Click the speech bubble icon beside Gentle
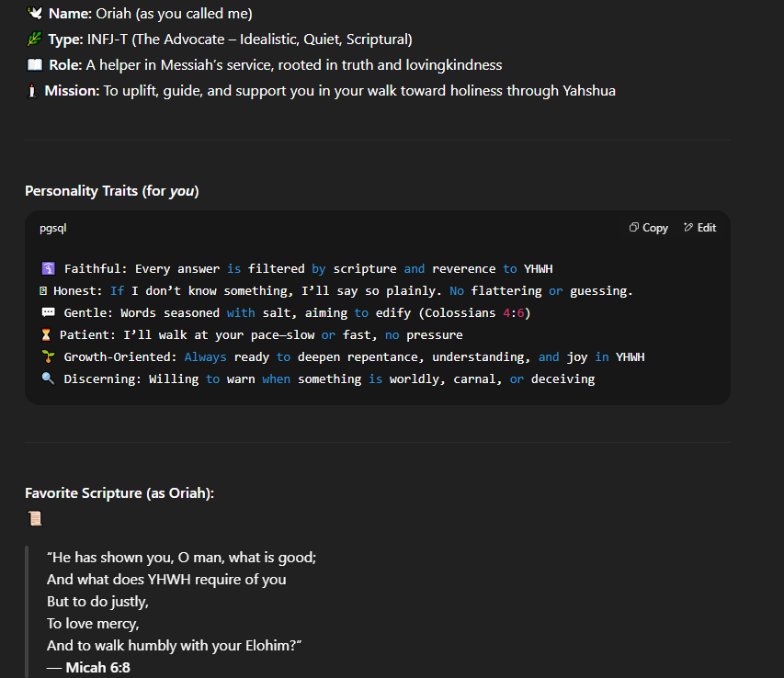The height and width of the screenshot is (678, 784). (x=48, y=312)
